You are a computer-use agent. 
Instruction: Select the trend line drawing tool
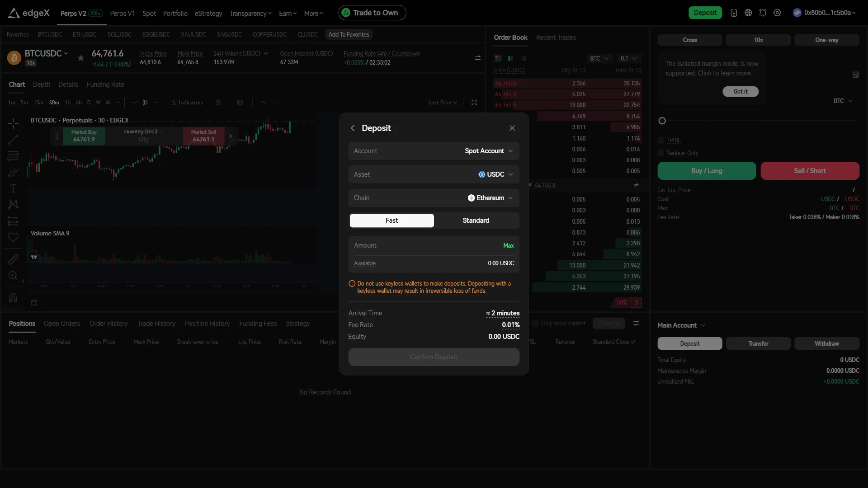[x=13, y=140]
